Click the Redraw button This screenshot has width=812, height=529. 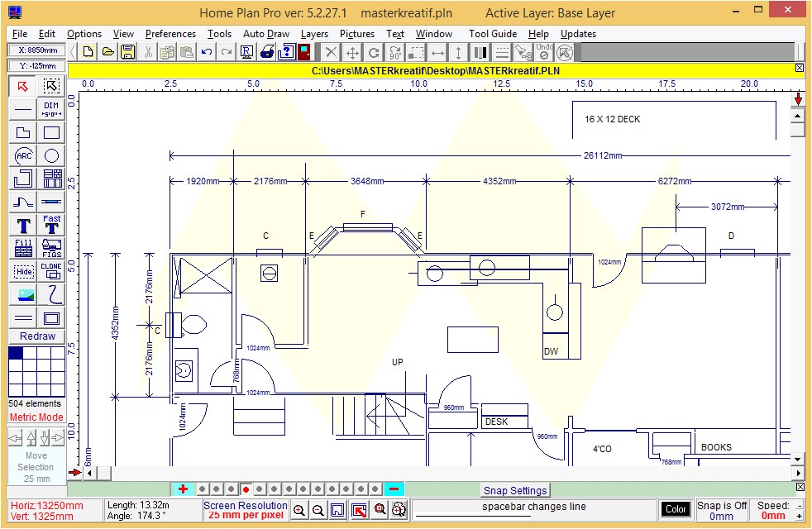[36, 336]
